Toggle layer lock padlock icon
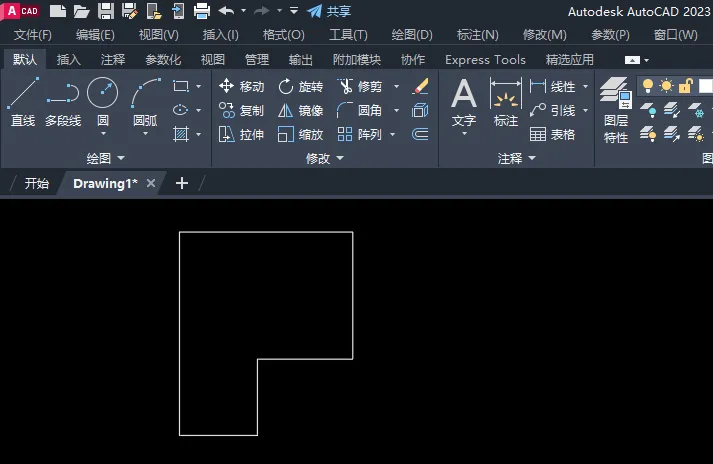 click(x=685, y=86)
